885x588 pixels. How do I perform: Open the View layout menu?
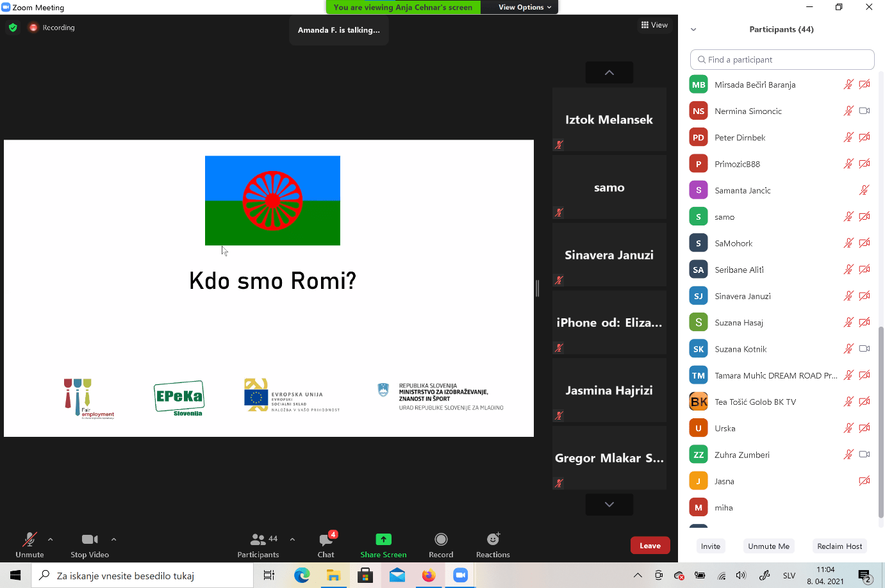(654, 25)
